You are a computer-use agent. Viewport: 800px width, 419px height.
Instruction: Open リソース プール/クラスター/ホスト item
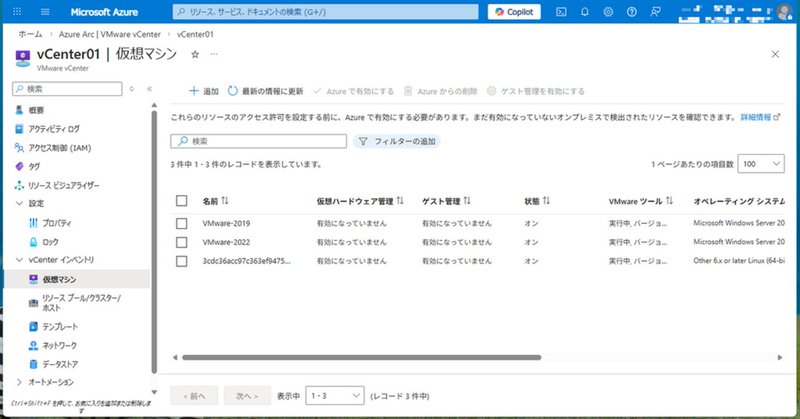click(x=81, y=303)
